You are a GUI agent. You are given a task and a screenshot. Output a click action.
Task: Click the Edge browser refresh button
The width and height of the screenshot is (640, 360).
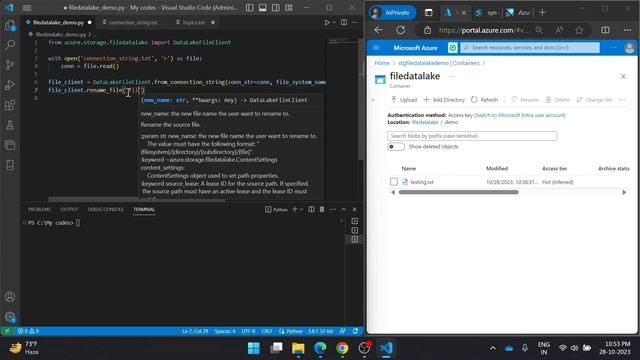(x=401, y=30)
